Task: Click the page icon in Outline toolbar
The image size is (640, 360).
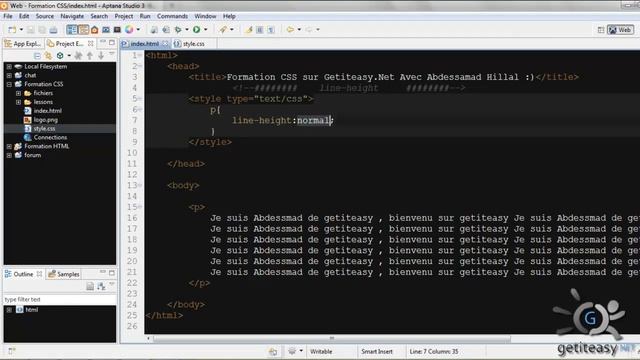Action: pos(90,287)
